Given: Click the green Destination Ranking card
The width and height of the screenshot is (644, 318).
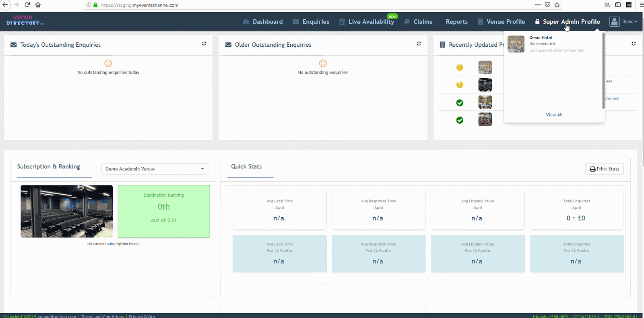Looking at the screenshot, I should (164, 211).
